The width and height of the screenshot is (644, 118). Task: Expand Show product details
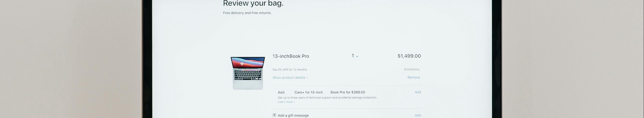(x=289, y=78)
